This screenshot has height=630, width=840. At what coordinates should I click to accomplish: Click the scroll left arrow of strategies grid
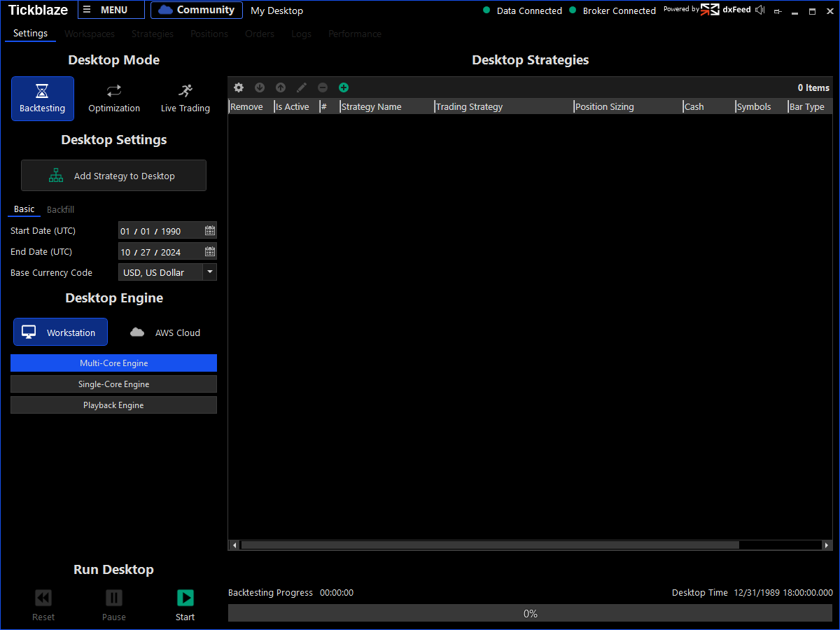pos(234,545)
